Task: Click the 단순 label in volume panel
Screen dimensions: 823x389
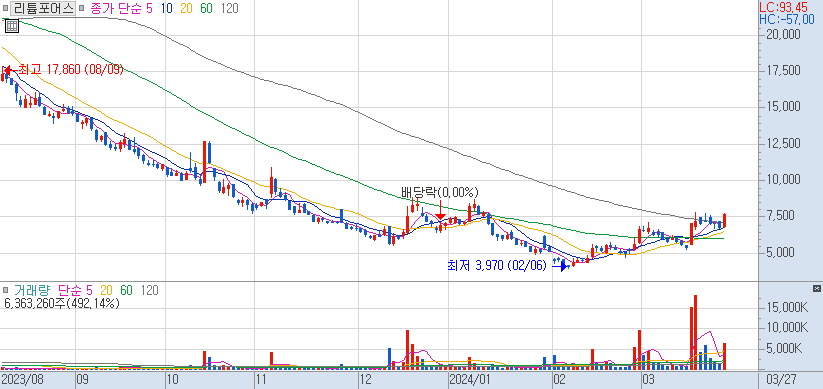Action: click(x=69, y=290)
